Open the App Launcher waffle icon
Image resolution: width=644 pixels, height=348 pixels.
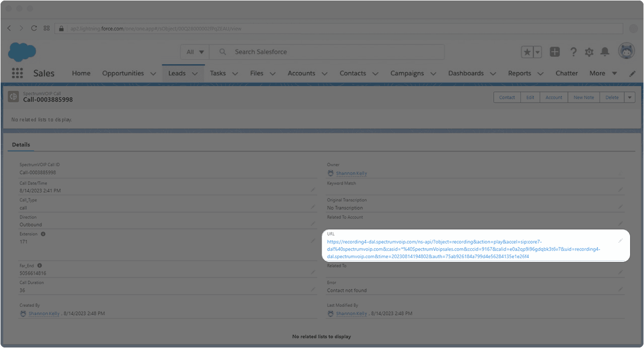coord(18,73)
